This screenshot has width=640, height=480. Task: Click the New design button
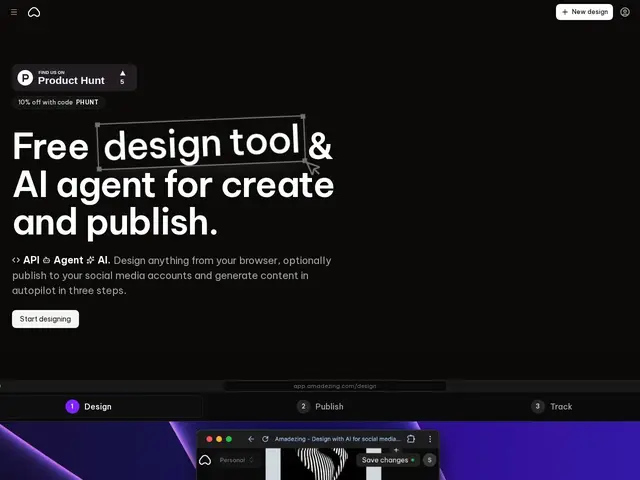coord(584,12)
